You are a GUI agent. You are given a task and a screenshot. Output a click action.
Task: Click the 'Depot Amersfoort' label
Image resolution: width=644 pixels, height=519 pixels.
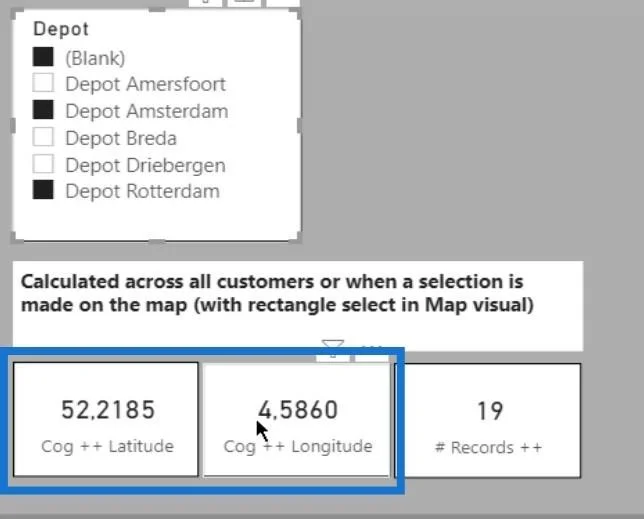145,84
